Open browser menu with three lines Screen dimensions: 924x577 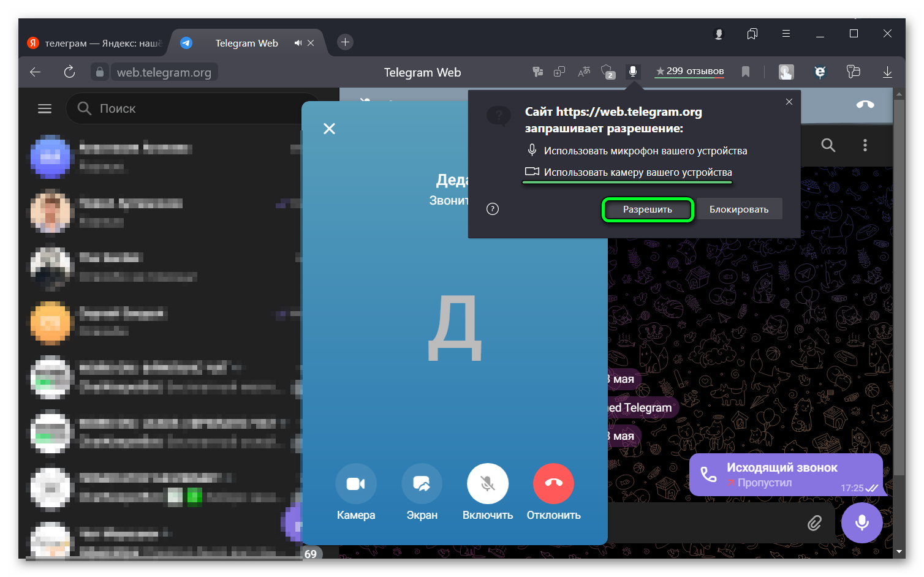pyautogui.click(x=786, y=34)
